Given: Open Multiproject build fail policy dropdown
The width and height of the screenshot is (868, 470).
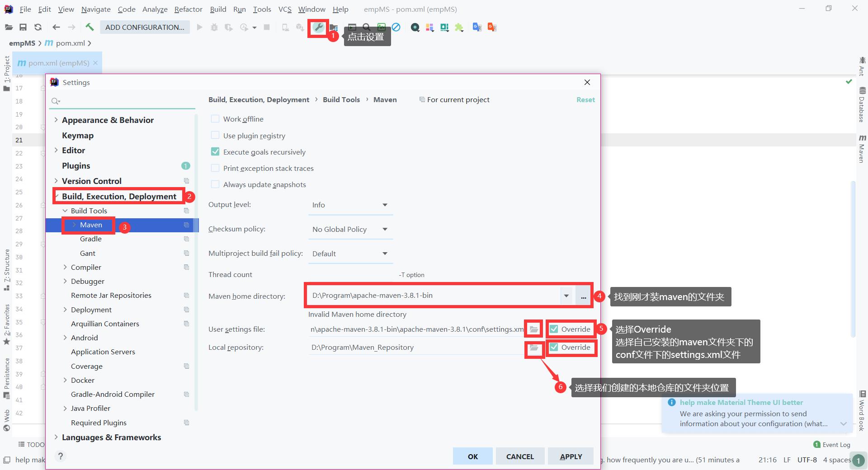Looking at the screenshot, I should [x=350, y=254].
